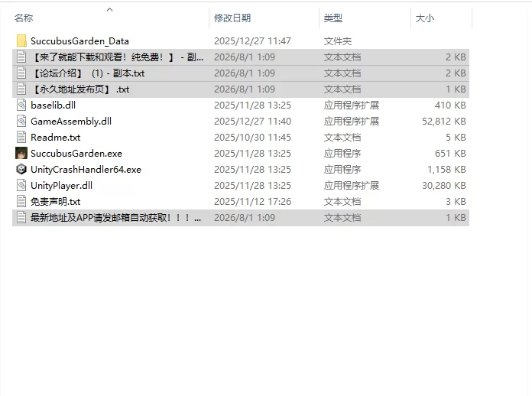
Task: Select the Readme.txt file name
Action: click(55, 138)
